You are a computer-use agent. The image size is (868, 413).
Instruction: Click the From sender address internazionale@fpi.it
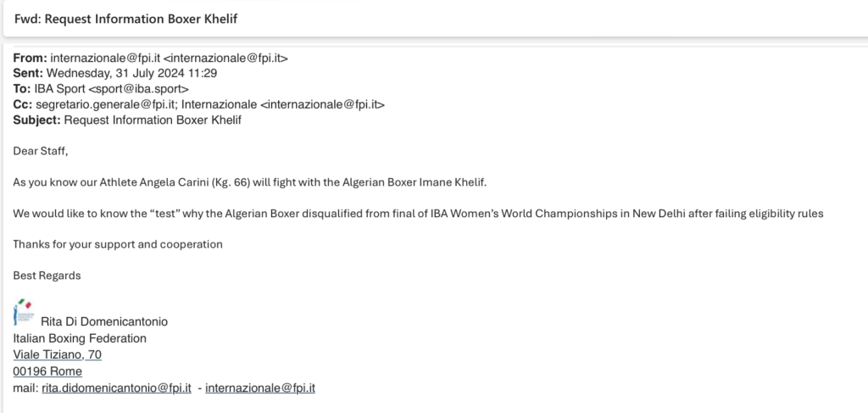pyautogui.click(x=169, y=59)
